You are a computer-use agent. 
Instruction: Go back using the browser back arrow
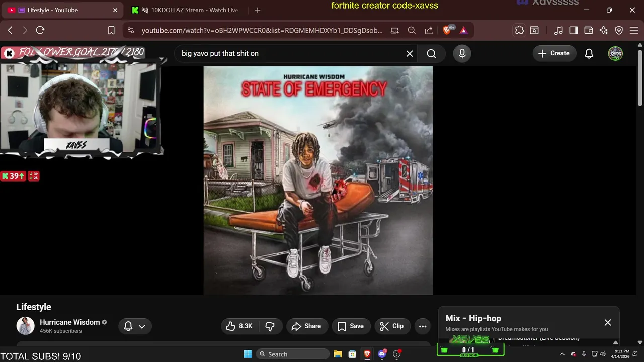point(10,30)
